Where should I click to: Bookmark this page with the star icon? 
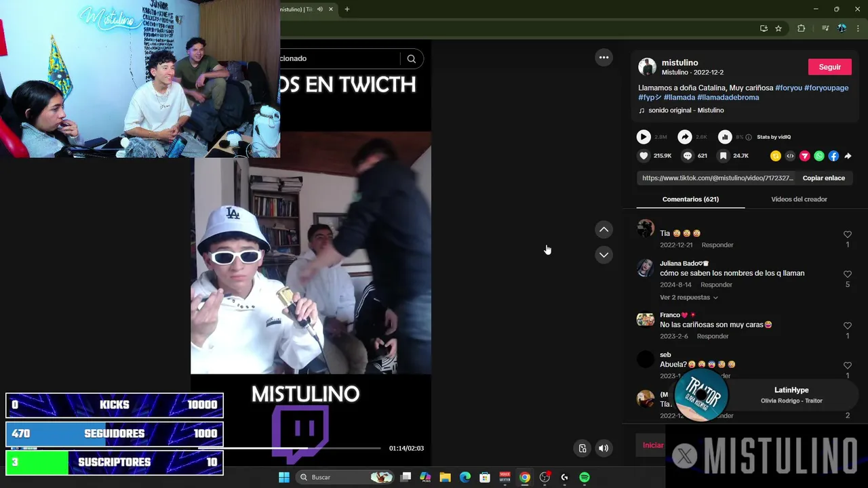point(778,28)
